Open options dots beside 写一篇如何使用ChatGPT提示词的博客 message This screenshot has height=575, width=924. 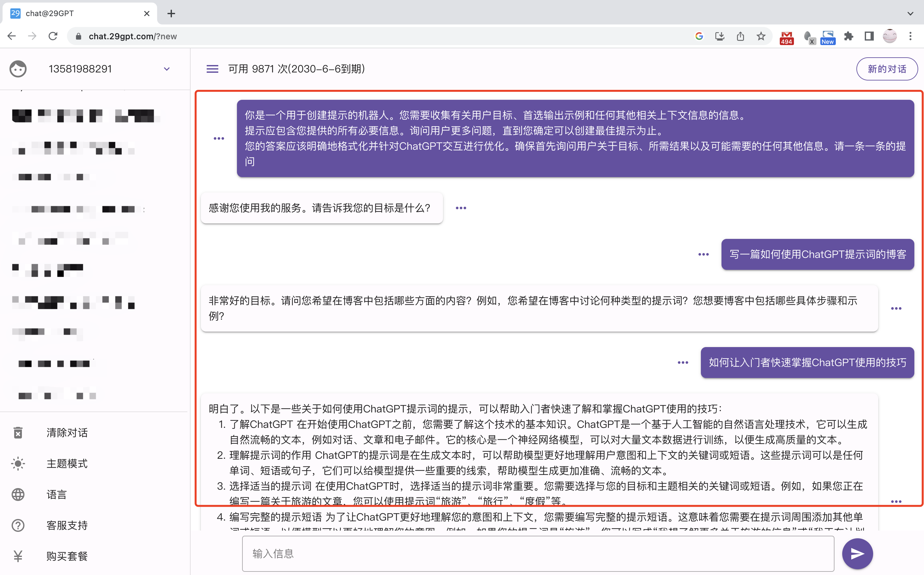[703, 254]
